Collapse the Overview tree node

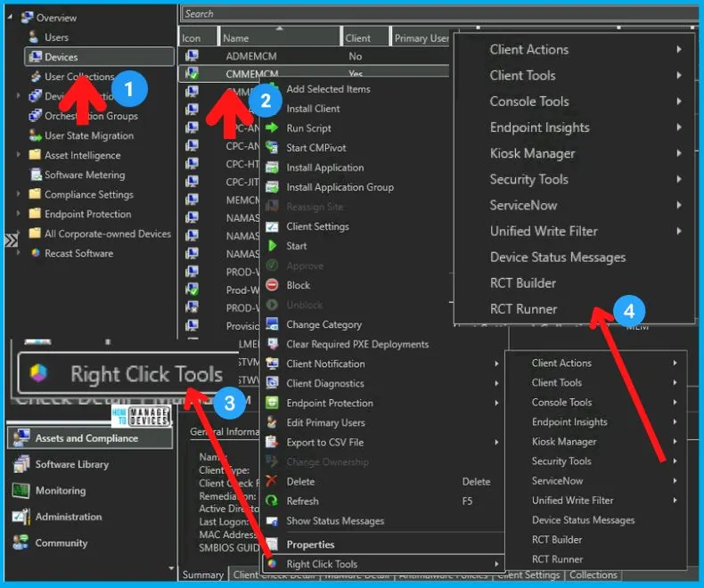[10, 18]
